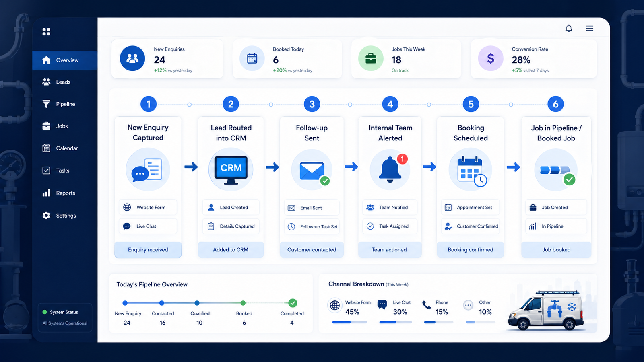
Task: Select step 3 circle in workflow
Action: pos(312,104)
